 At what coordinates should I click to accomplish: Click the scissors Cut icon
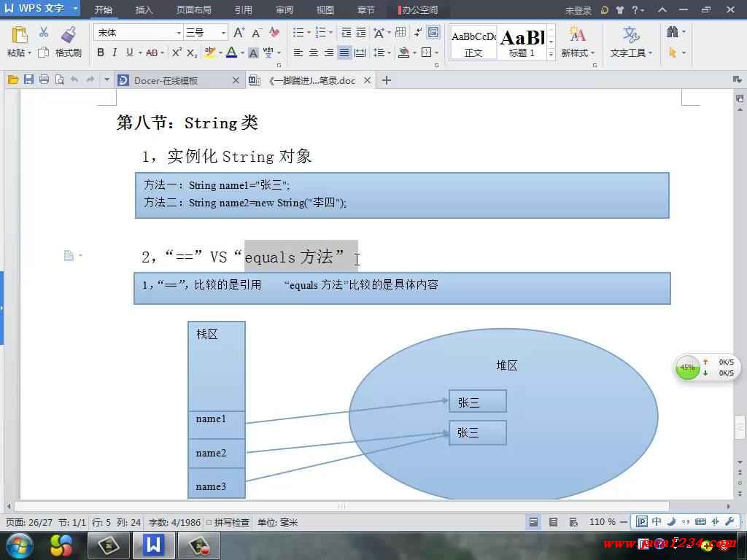(x=44, y=33)
